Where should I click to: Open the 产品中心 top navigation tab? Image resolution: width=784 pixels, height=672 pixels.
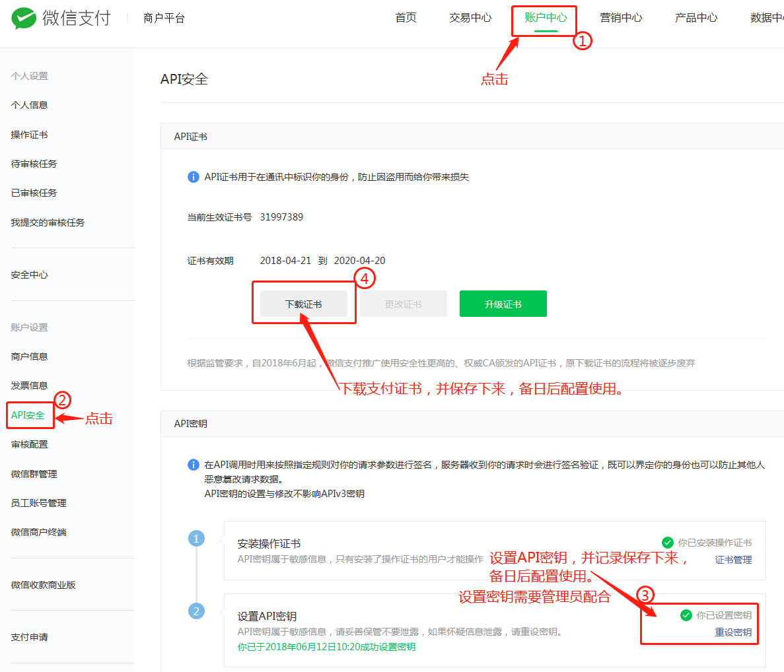[695, 18]
